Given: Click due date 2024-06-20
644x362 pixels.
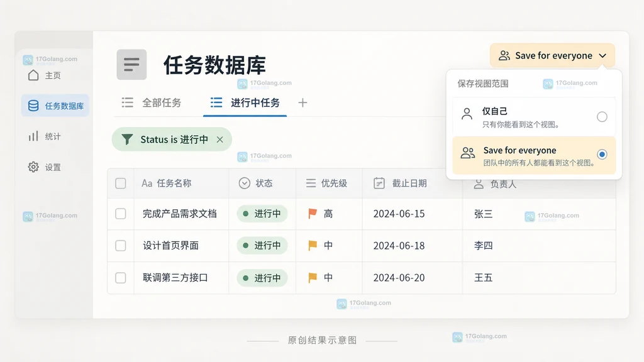Looking at the screenshot, I should pos(399,278).
